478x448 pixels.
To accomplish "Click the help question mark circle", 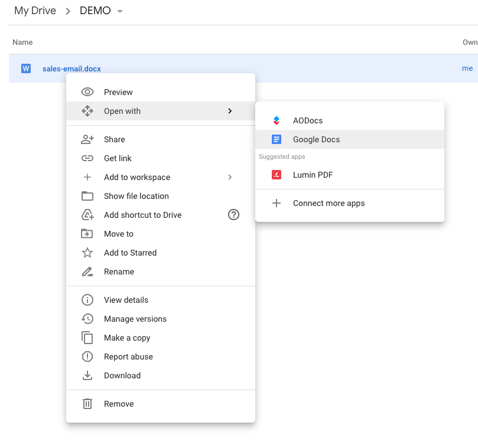I will click(x=233, y=215).
